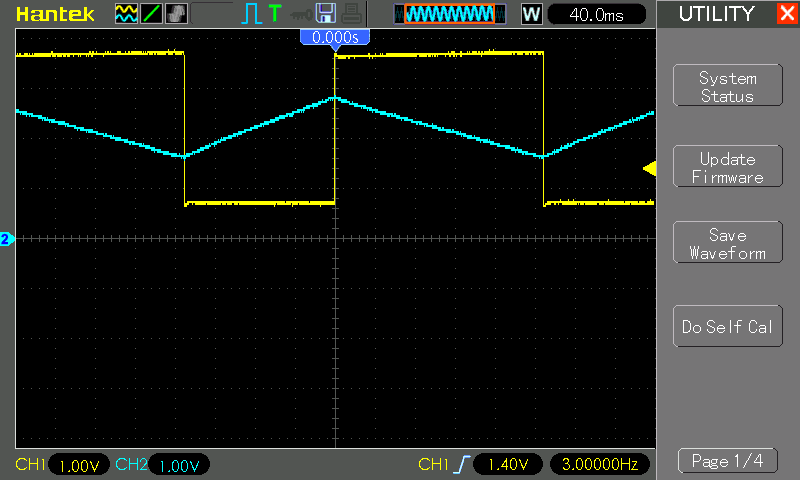Select Update Firmware option
This screenshot has height=480, width=800.
pos(727,168)
